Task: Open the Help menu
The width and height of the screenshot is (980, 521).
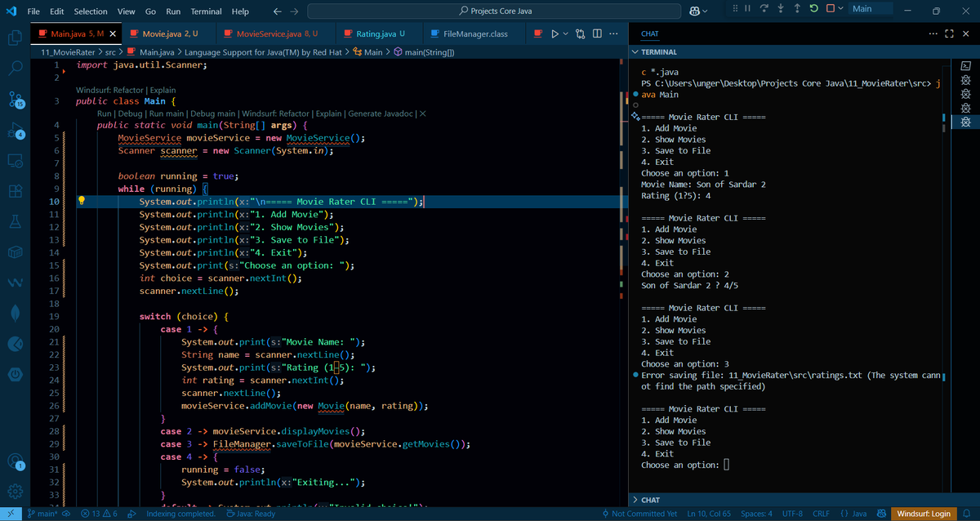Action: [x=240, y=11]
